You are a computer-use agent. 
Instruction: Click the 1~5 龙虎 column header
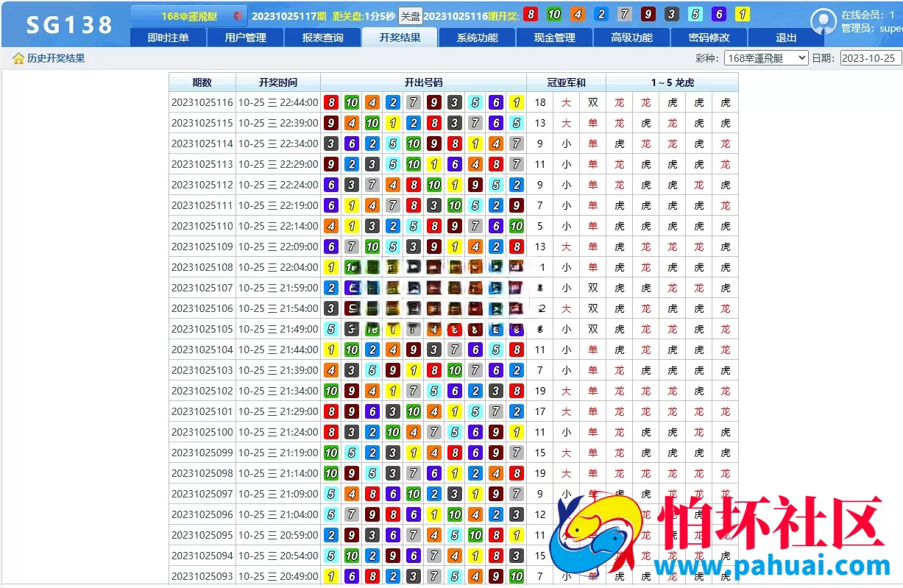(x=673, y=83)
